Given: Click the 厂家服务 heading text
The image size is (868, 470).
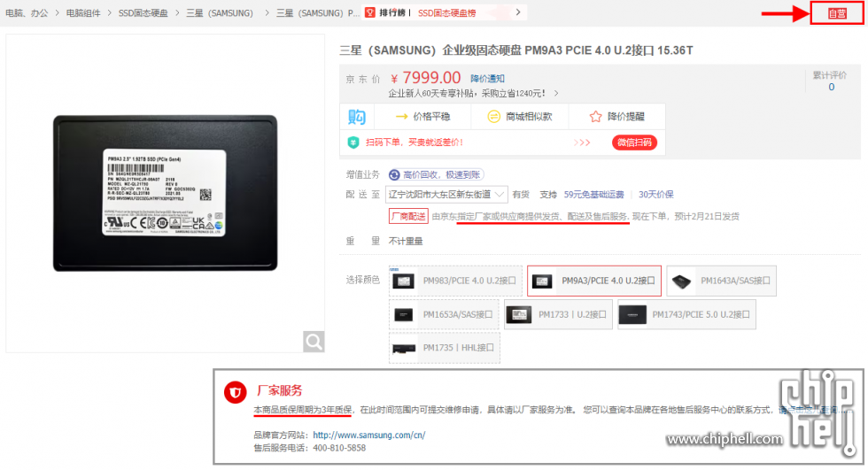Looking at the screenshot, I should [280, 391].
